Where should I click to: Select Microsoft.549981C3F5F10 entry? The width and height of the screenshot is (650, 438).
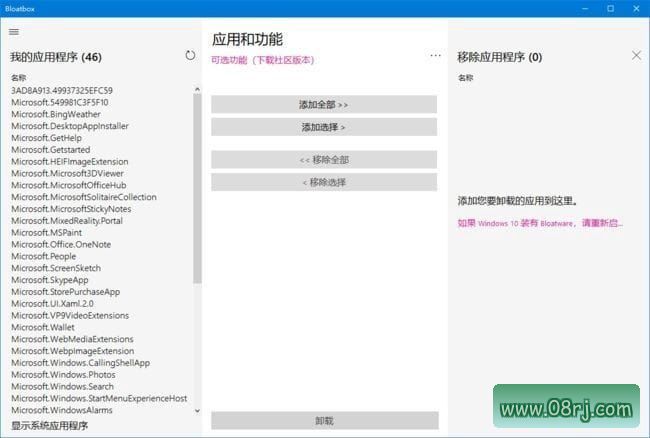tap(60, 102)
